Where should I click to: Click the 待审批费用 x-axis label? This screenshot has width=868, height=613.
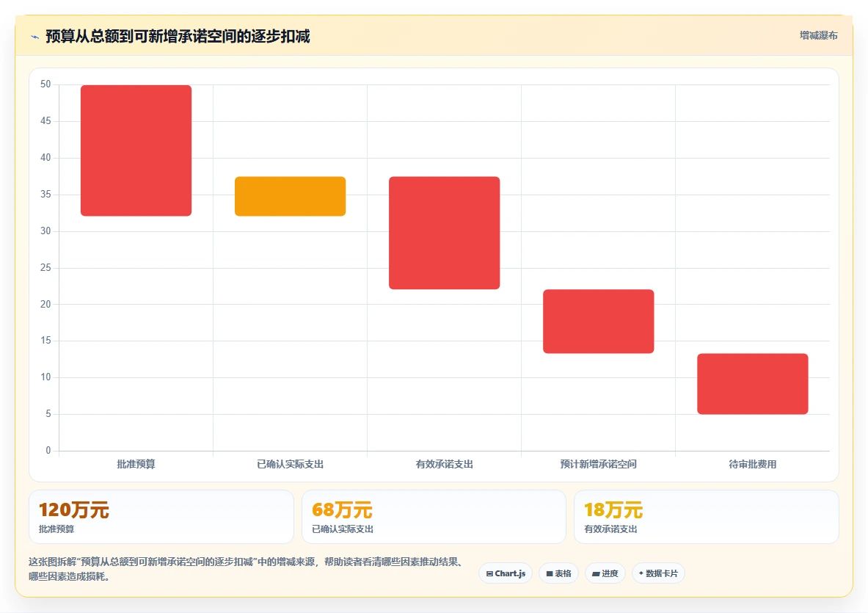tap(753, 464)
